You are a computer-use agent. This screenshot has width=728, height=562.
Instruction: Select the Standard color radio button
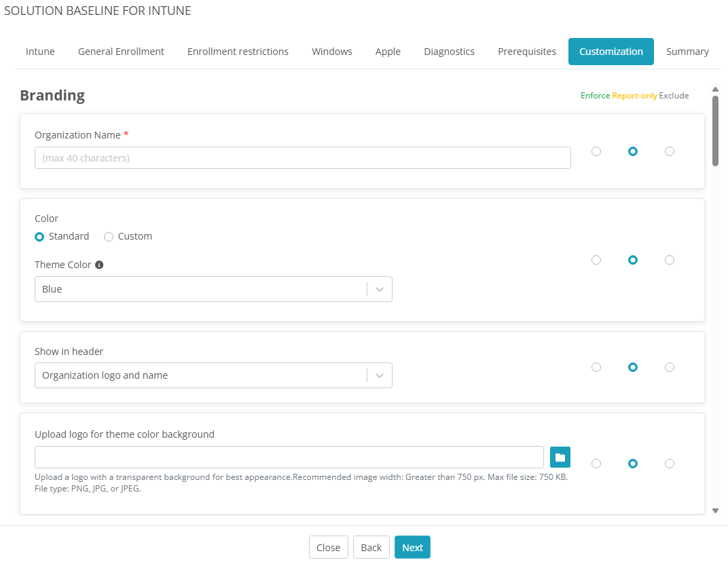[39, 237]
